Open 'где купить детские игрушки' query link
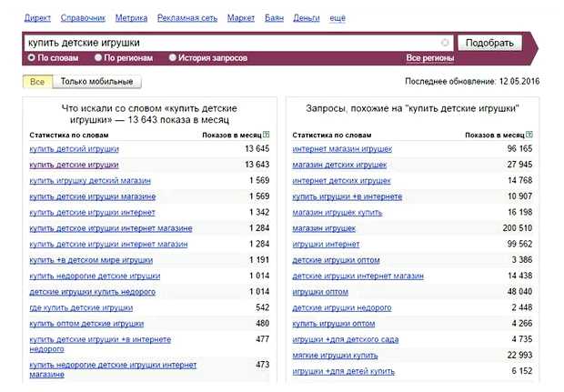Image resolution: width=564 pixels, height=392 pixels. coord(81,307)
